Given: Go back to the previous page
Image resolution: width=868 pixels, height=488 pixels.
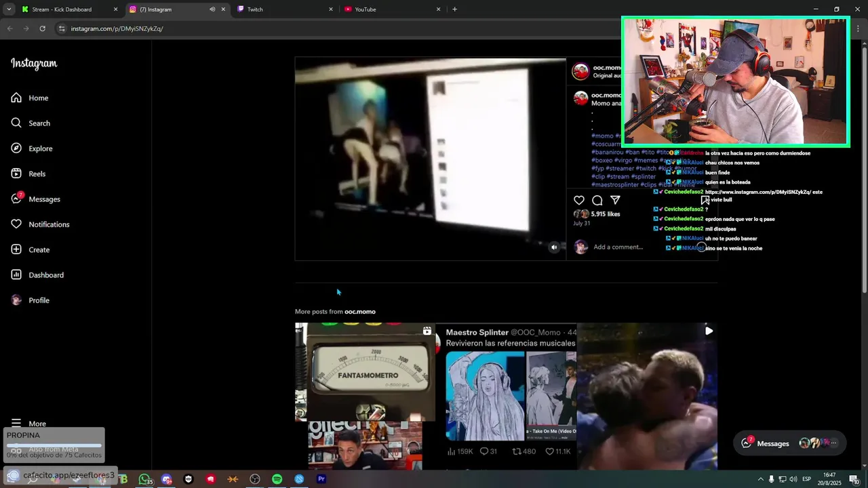Looking at the screenshot, I should pyautogui.click(x=9, y=28).
